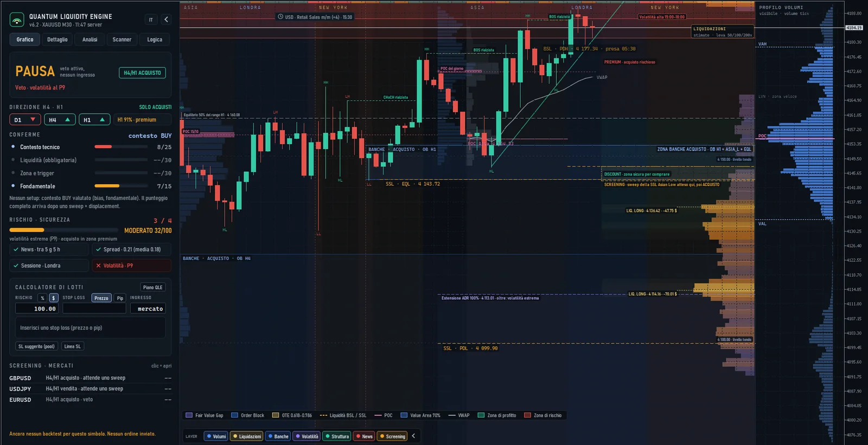Viewport: 868px width, 445px height.
Task: Click the News check tra 5 g 5 h
Action: (49, 249)
